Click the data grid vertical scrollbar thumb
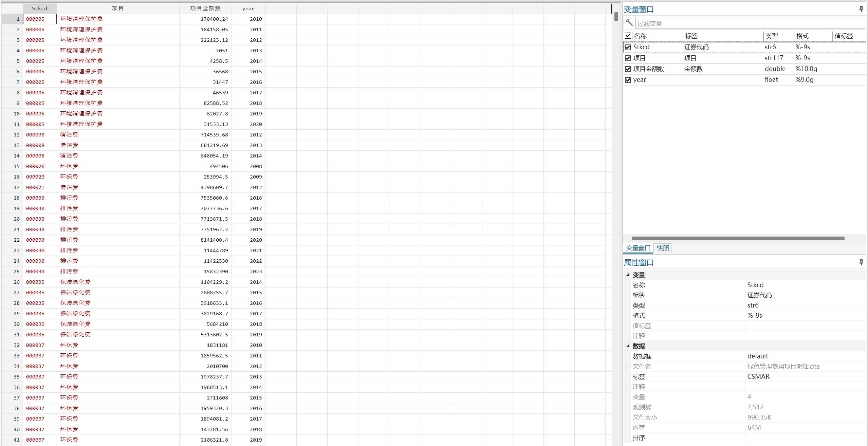 [x=616, y=17]
